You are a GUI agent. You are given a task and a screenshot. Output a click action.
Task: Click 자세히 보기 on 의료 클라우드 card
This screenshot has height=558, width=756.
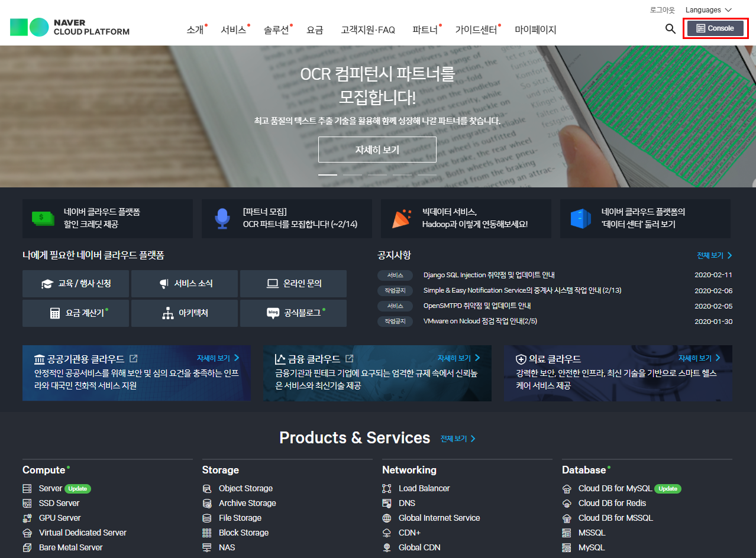700,358
